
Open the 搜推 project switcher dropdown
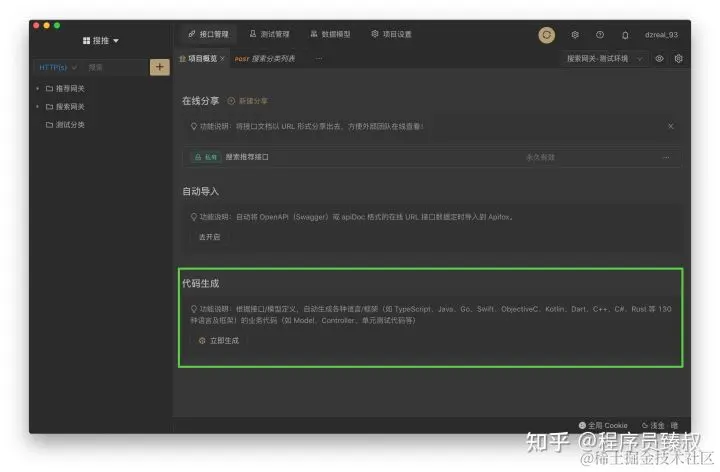tap(101, 41)
